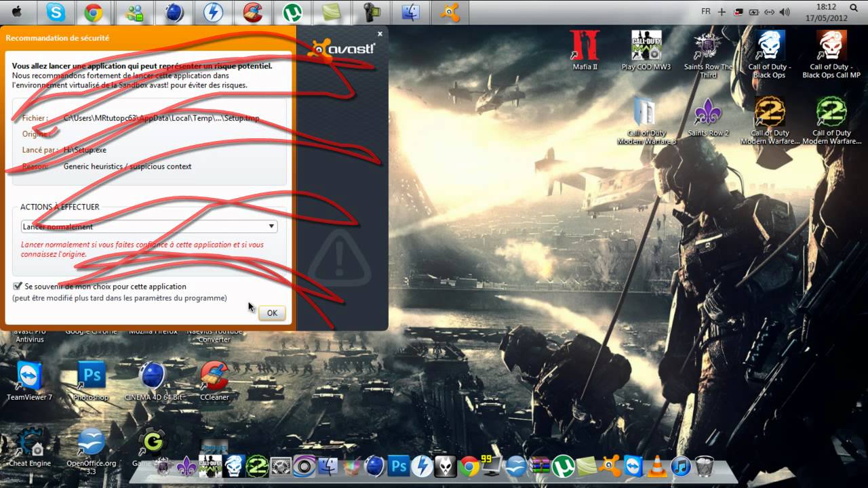This screenshot has width=868, height=488.
Task: Launch VLC cone from the dock
Action: (x=657, y=466)
